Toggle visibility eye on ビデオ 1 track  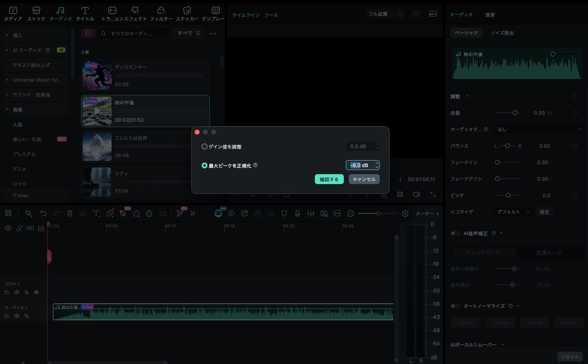36,292
